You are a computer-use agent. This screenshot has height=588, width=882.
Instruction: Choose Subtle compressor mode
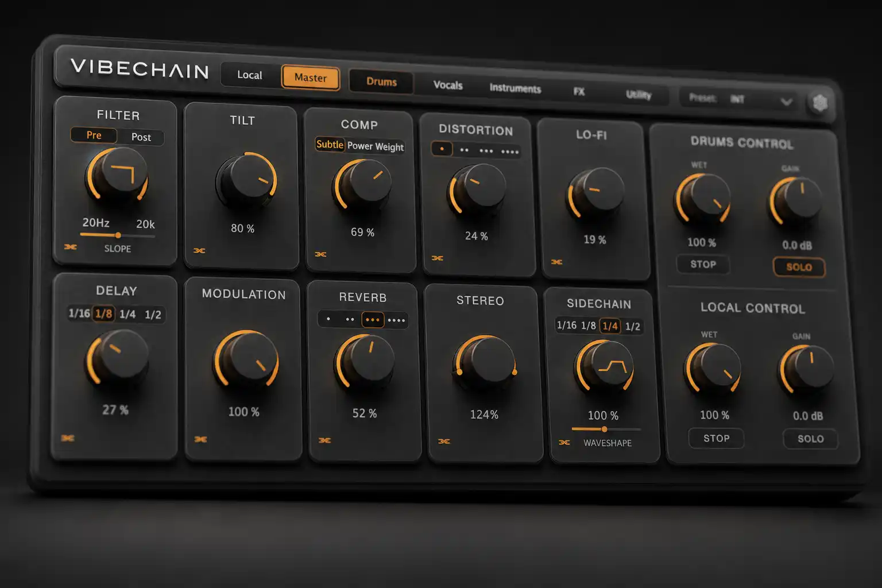point(330,144)
